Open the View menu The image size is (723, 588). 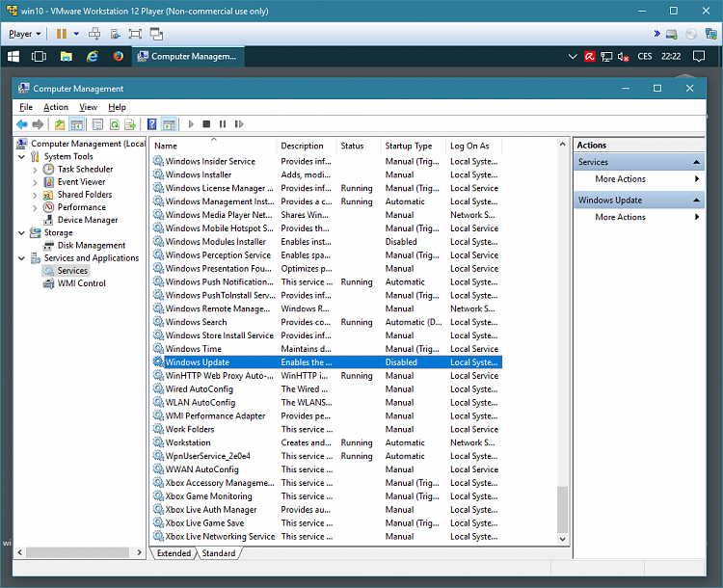[88, 107]
